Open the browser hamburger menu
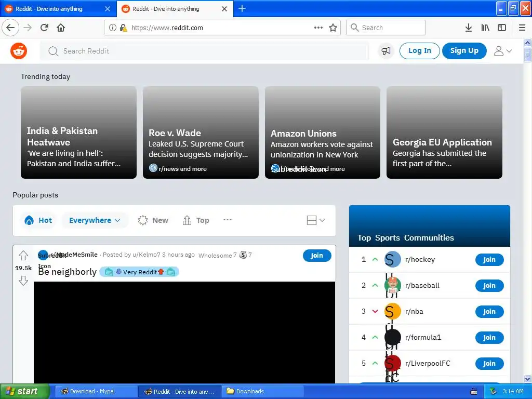Image resolution: width=532 pixels, height=399 pixels. click(522, 28)
